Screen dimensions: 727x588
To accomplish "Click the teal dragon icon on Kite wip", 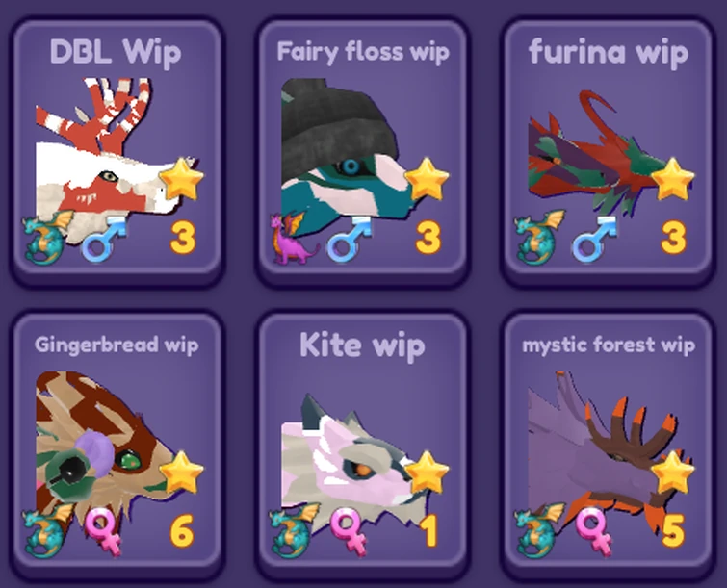I will coord(294,530).
